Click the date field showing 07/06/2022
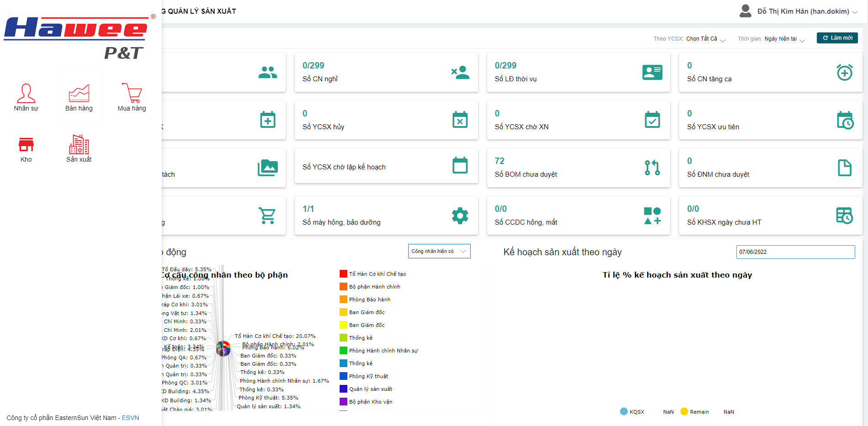This screenshot has width=868, height=426. point(795,252)
